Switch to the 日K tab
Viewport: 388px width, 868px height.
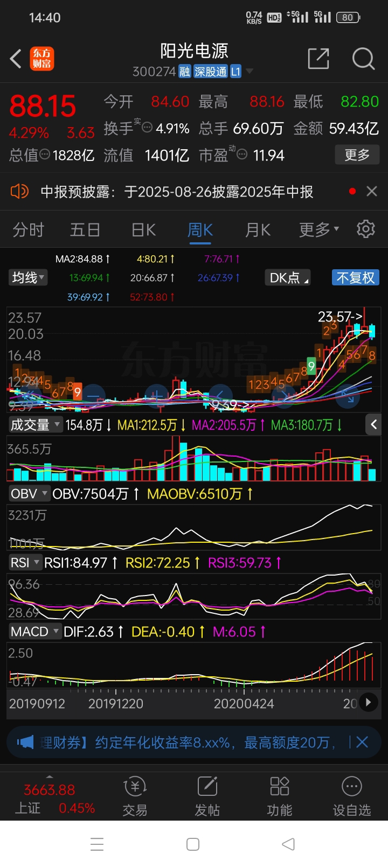pos(143,230)
